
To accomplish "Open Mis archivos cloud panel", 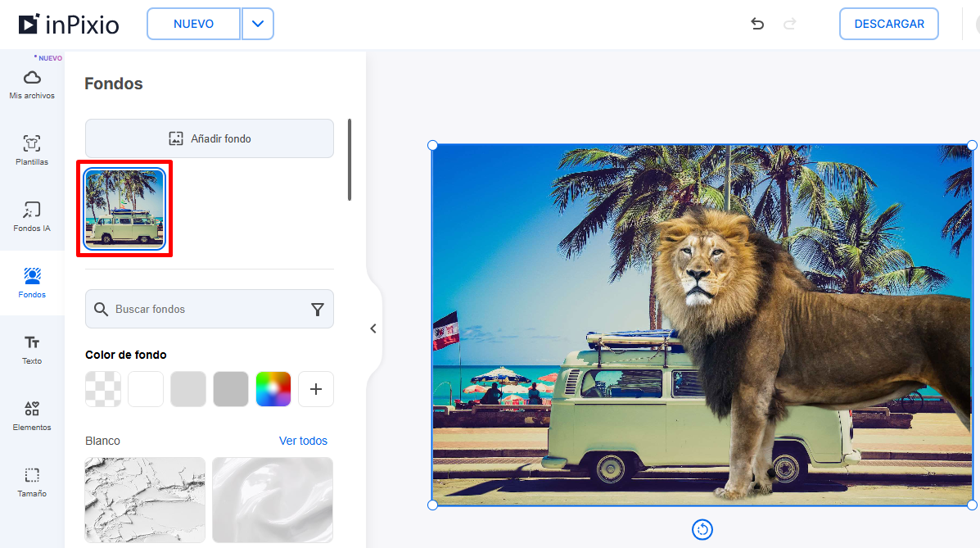I will 32,84.
